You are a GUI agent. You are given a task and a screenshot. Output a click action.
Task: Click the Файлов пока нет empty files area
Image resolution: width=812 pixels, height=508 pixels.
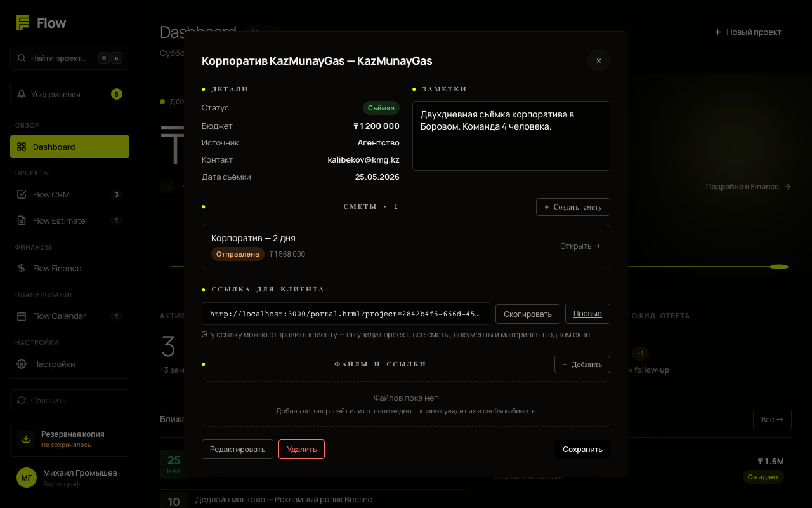[x=406, y=404]
